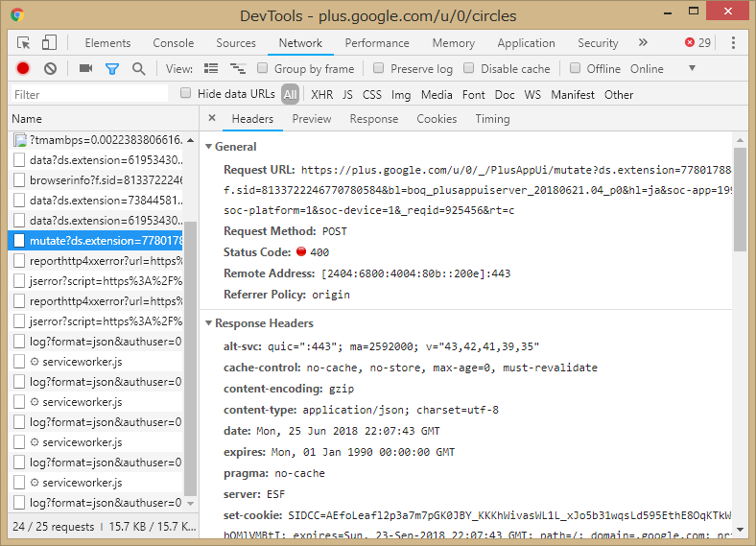This screenshot has height=546, width=756.
Task: Open network search with magnifier icon
Action: [x=139, y=68]
